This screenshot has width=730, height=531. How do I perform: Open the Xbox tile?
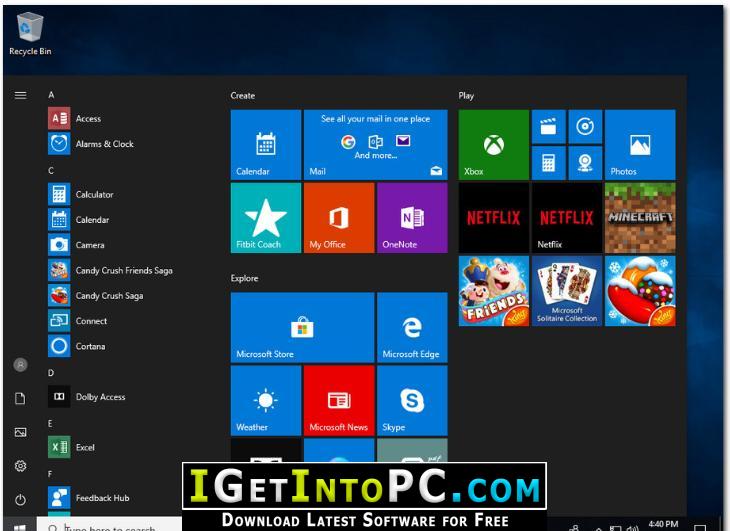(493, 145)
